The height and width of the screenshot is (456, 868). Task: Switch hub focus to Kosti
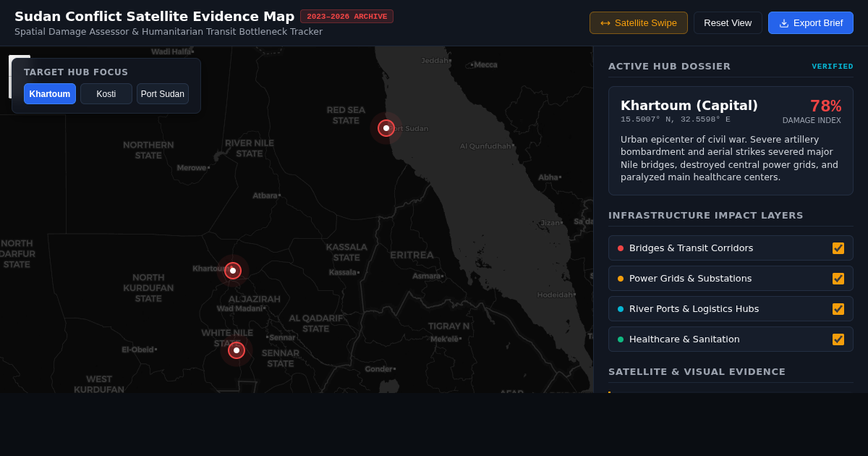[106, 93]
